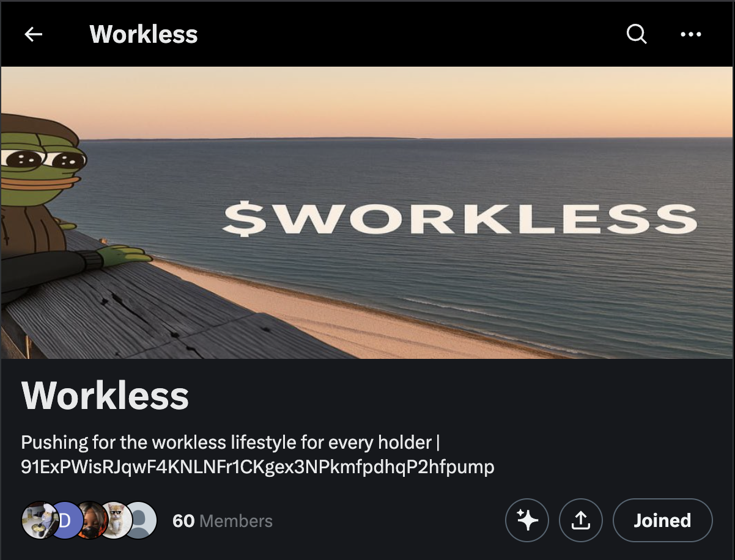Click the purple "D" member avatar
Screen dimensions: 735x560
click(64, 520)
